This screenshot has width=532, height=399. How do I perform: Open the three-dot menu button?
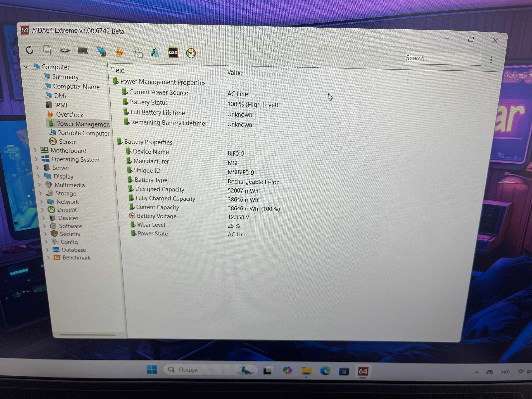pyautogui.click(x=491, y=60)
